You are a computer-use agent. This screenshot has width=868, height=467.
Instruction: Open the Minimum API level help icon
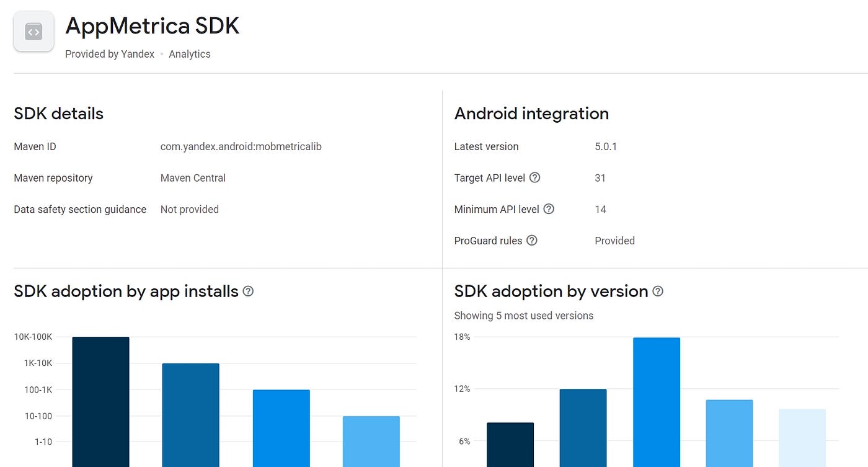[x=548, y=209]
